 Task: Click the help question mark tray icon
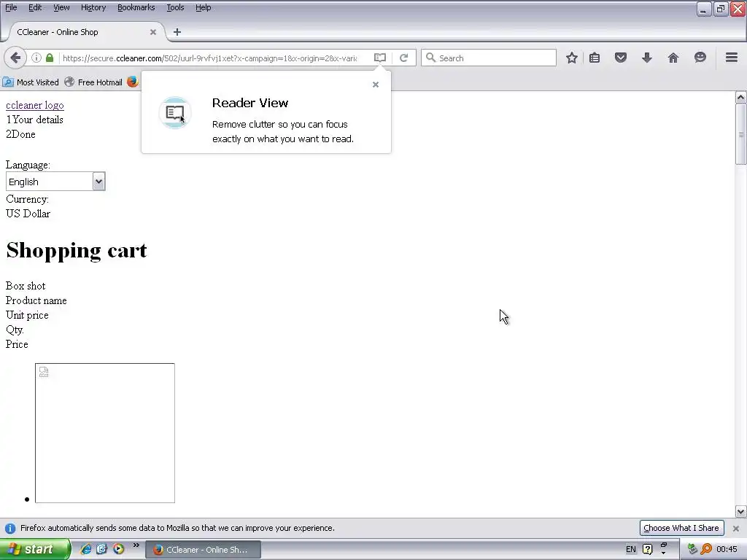[647, 549]
